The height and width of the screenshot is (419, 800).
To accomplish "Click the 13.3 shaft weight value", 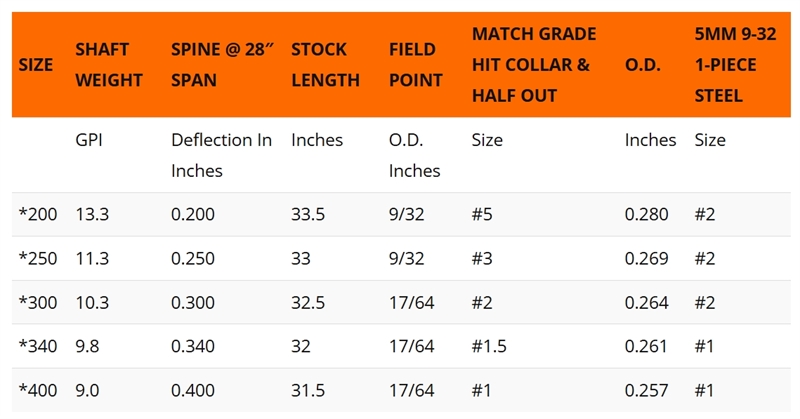I will click(93, 214).
